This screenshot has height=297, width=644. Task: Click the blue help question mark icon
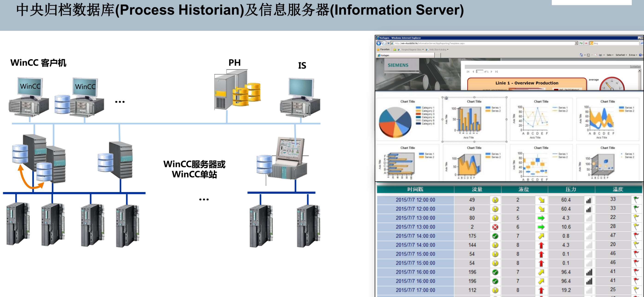tap(640, 55)
